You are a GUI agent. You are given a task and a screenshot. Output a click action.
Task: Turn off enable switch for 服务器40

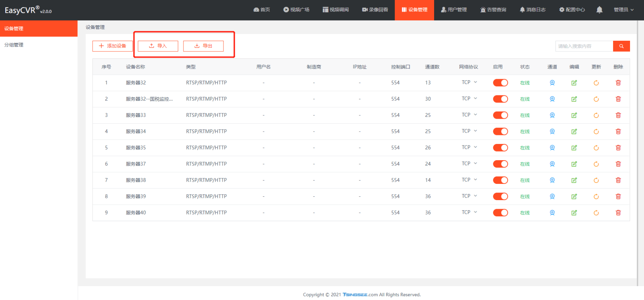click(500, 213)
